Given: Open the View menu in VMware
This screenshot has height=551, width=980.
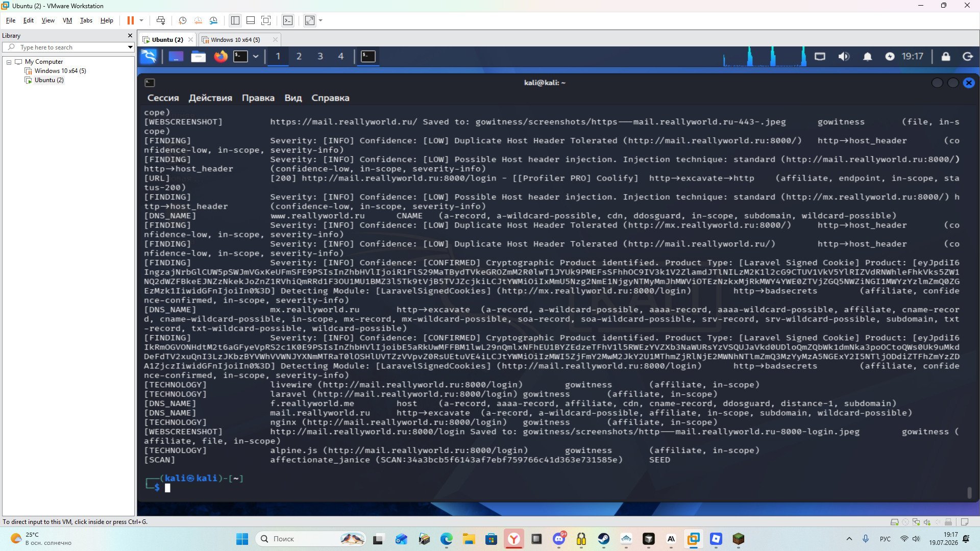Looking at the screenshot, I should pos(48,20).
